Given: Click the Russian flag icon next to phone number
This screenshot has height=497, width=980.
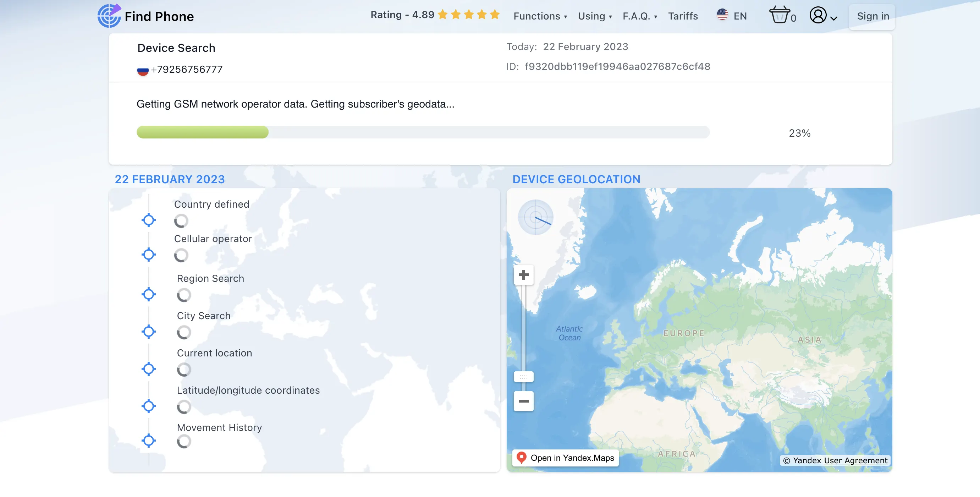Looking at the screenshot, I should click(143, 69).
